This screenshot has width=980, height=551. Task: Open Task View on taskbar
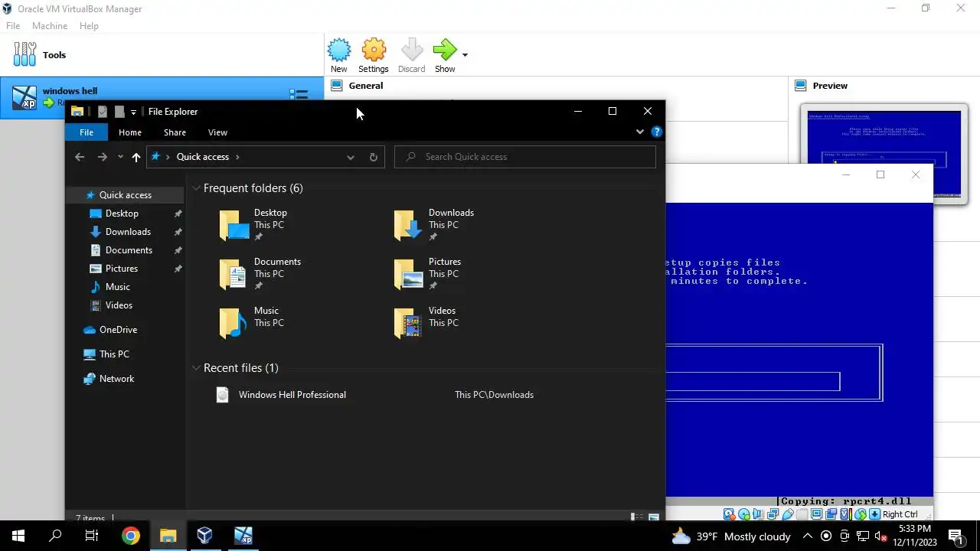[92, 536]
